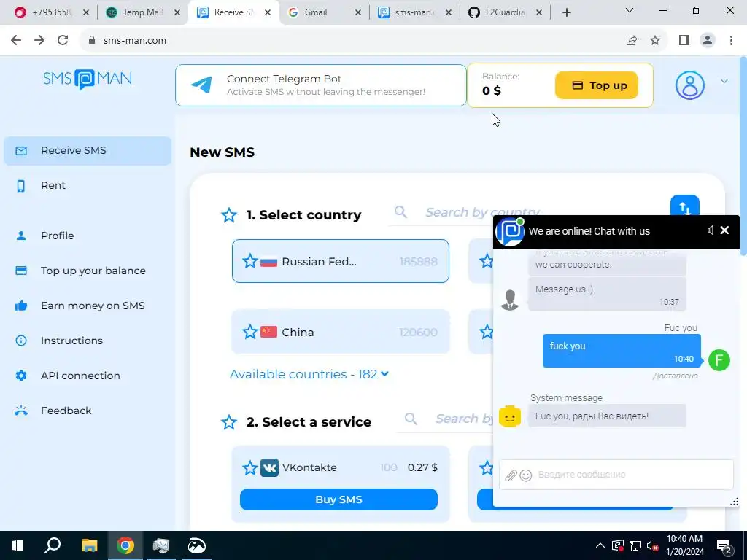The height and width of the screenshot is (560, 747).
Task: Go forward in browser history
Action: click(x=39, y=41)
